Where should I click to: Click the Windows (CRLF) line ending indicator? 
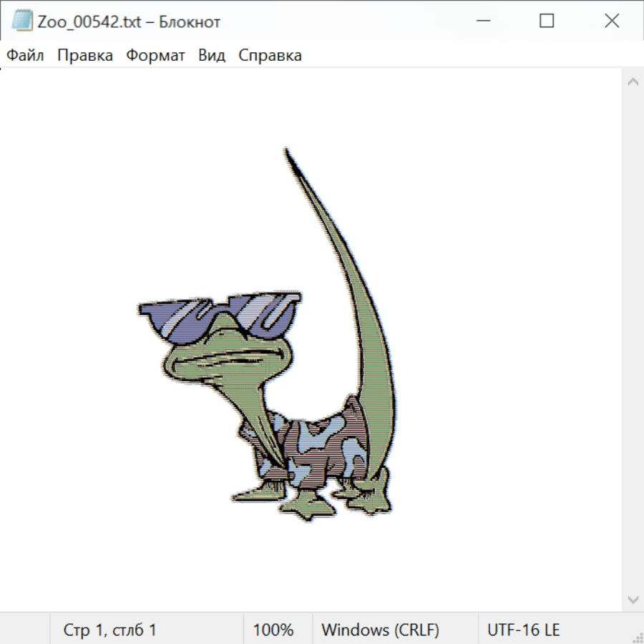pos(380,630)
